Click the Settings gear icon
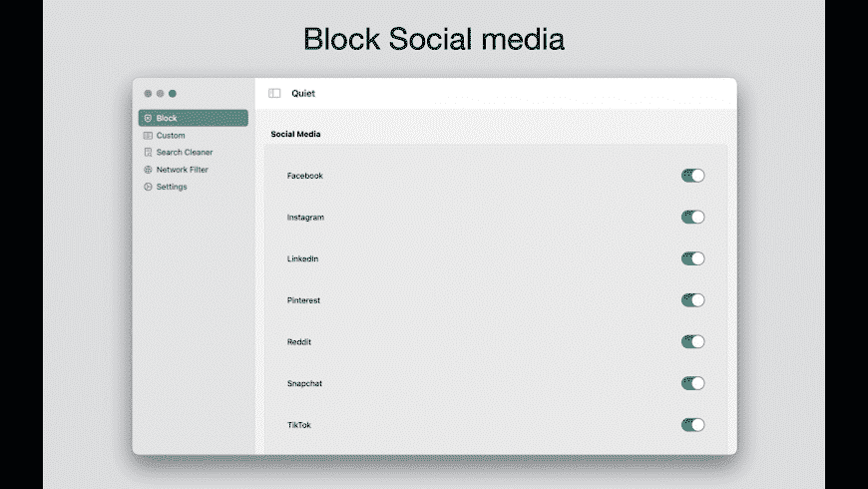Screen dimensions: 868x489 point(148,187)
